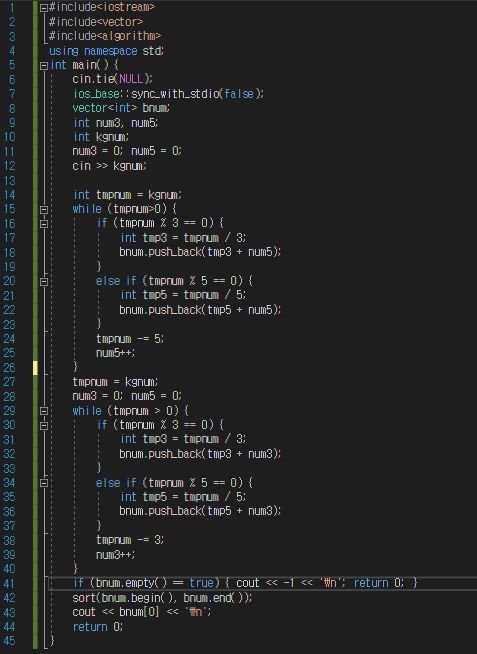This screenshot has height=654, width=477.
Task: Click 'bnum.push_back(tmp3 + num3);' on line 32
Action: tap(200, 453)
